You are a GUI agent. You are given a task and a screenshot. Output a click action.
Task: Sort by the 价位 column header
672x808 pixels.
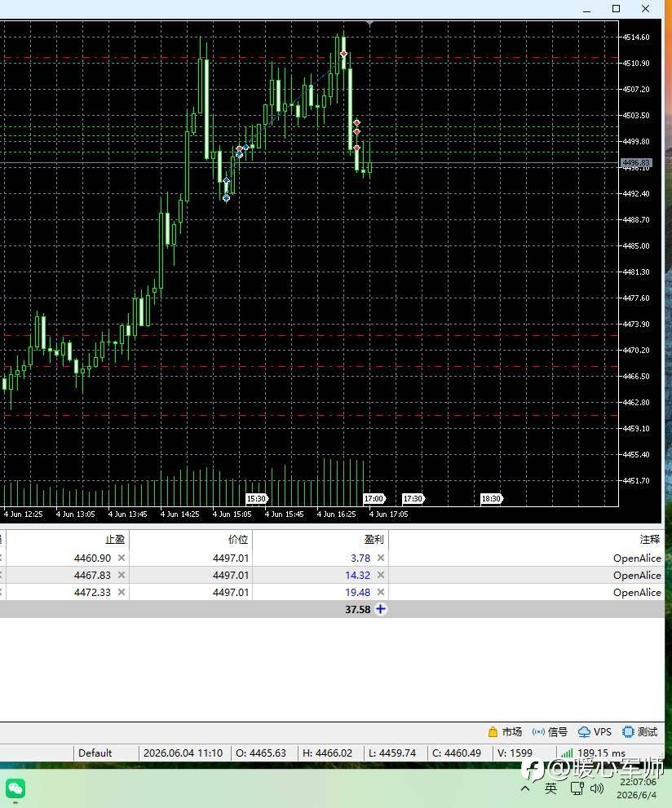(x=238, y=540)
